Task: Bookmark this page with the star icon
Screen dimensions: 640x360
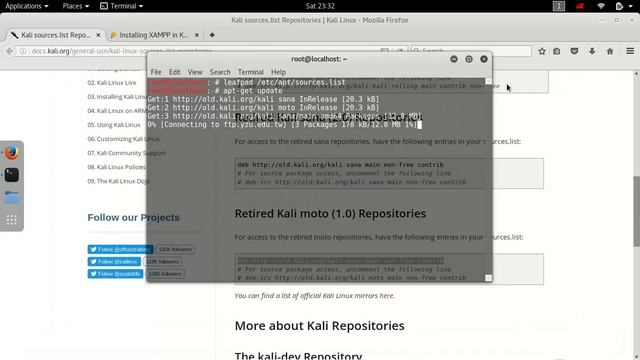Action: [x=542, y=51]
